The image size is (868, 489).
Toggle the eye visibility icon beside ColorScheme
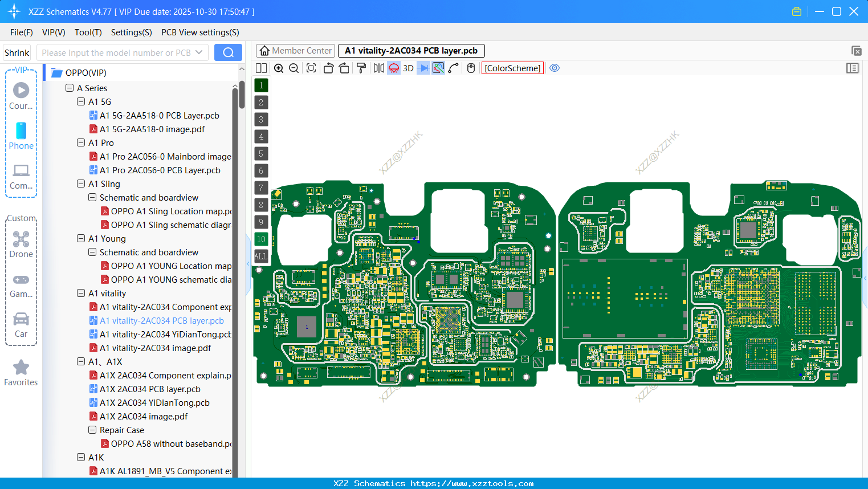[x=555, y=68]
